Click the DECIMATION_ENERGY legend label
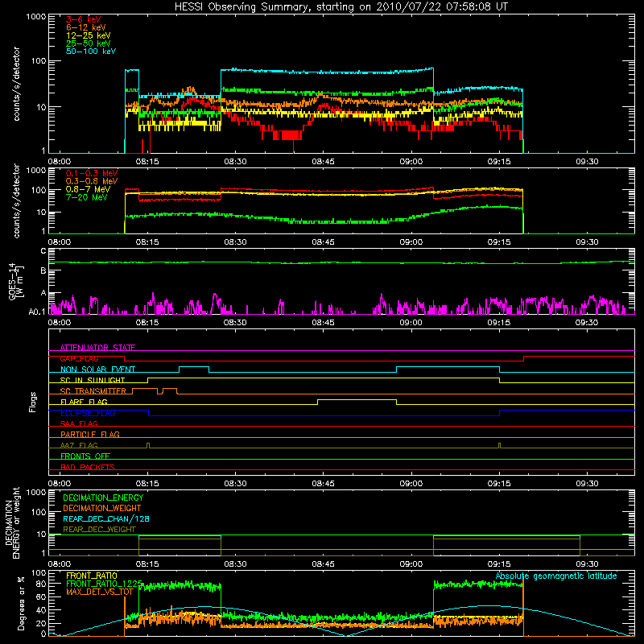This screenshot has height=644, width=644. [103, 497]
